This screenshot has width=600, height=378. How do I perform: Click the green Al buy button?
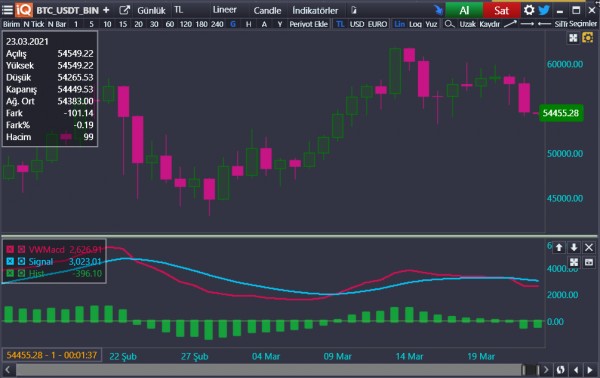pyautogui.click(x=464, y=10)
